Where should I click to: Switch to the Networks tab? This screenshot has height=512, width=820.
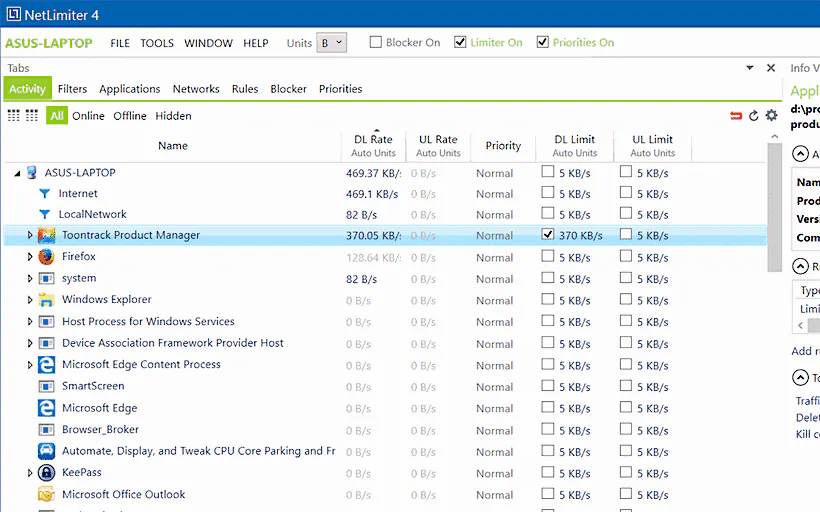tap(196, 89)
